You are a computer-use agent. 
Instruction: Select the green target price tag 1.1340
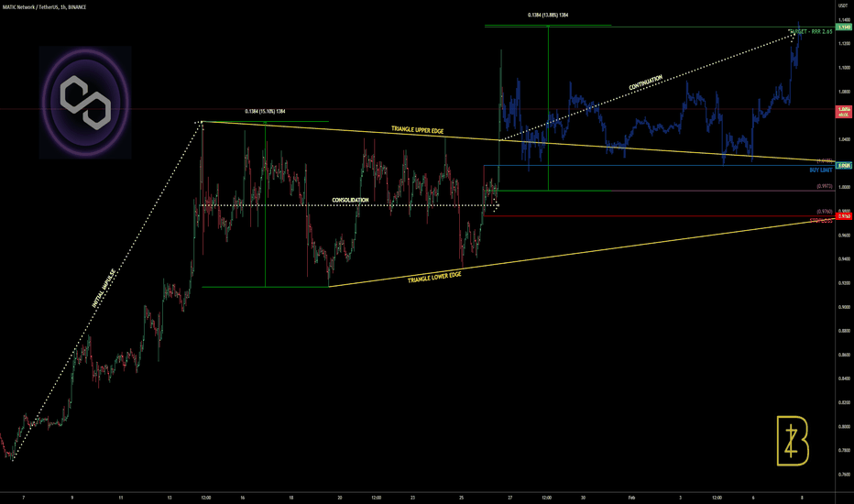coord(844,27)
